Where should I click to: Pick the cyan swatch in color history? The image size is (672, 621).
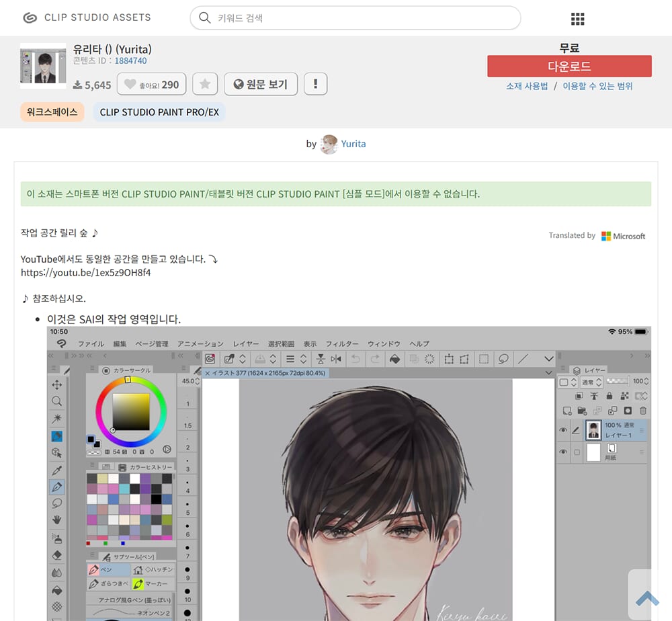[x=124, y=489]
